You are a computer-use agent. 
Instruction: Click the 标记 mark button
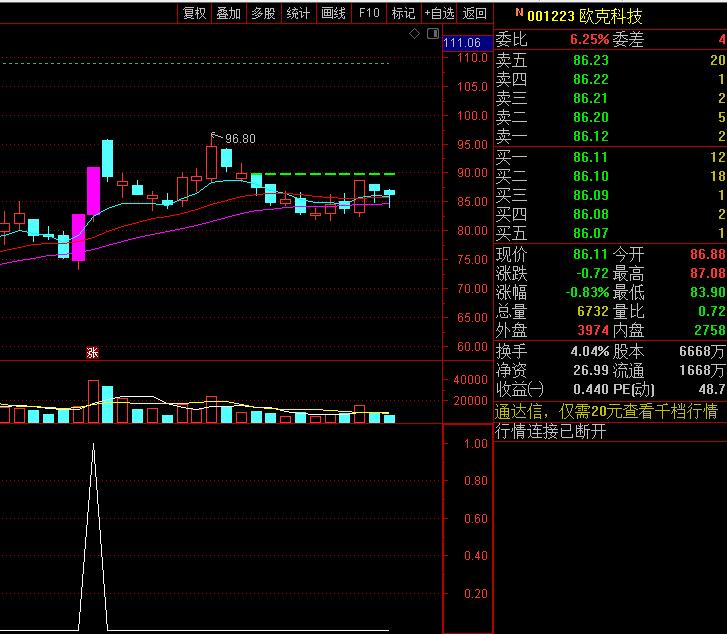[x=403, y=13]
